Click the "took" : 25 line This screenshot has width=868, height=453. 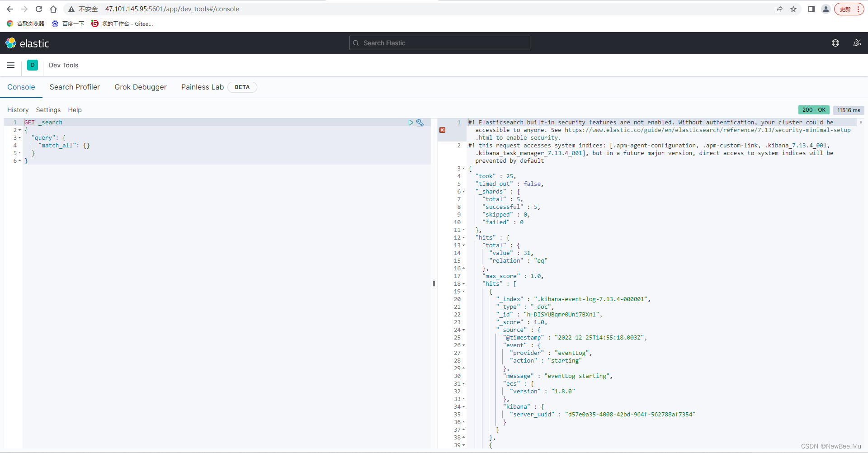click(x=495, y=176)
